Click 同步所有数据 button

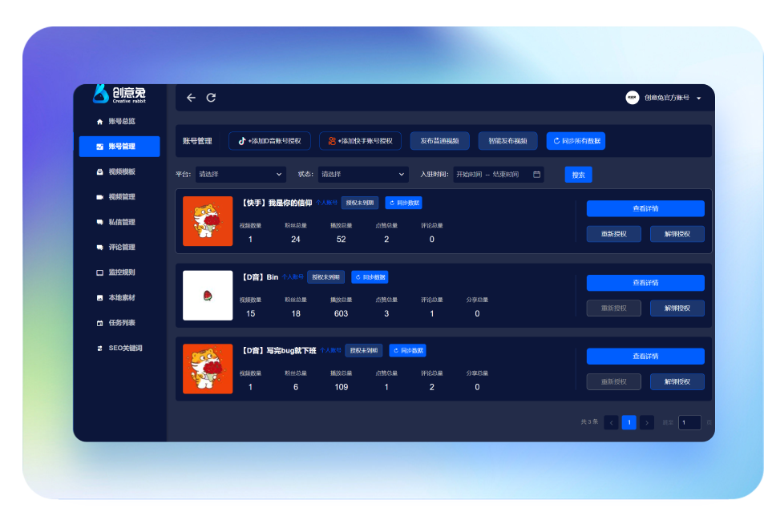576,141
